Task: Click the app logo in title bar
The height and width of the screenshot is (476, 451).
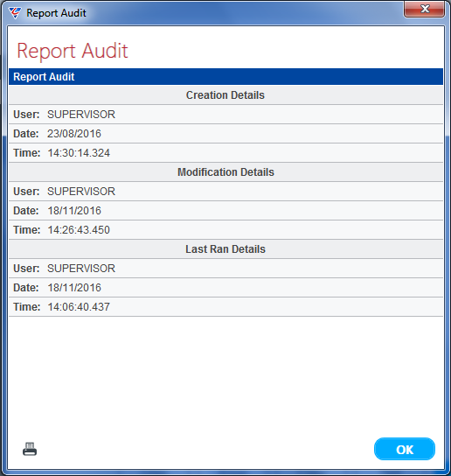Action: pos(14,13)
